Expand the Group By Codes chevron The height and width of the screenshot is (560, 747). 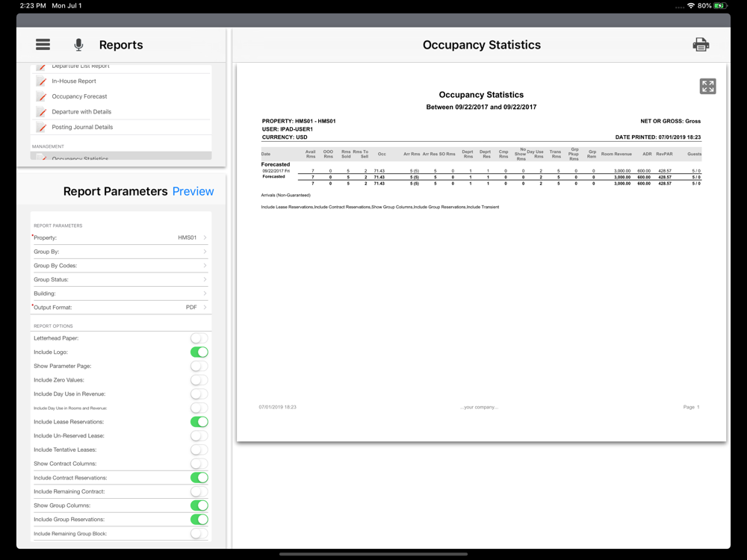pos(205,265)
